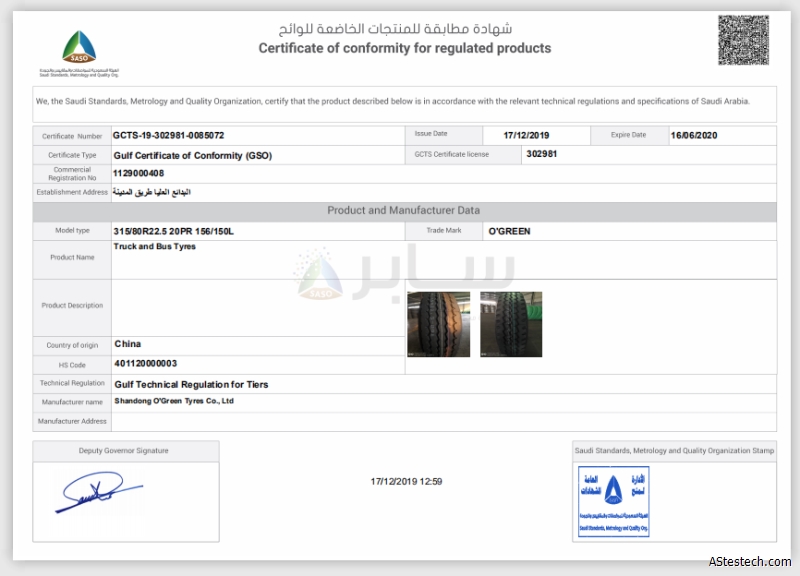Select the GCTS license number 302981
800x576 pixels.
tap(541, 154)
